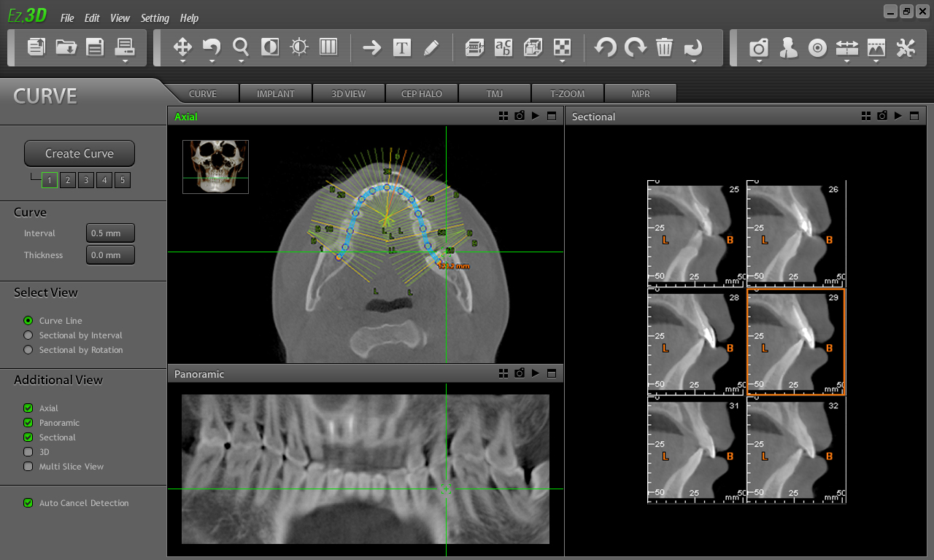Enable the 3D additional view checkbox

(x=28, y=451)
